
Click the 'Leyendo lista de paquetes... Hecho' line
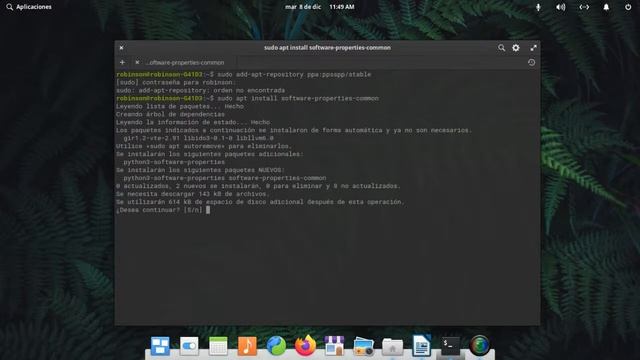click(180, 106)
